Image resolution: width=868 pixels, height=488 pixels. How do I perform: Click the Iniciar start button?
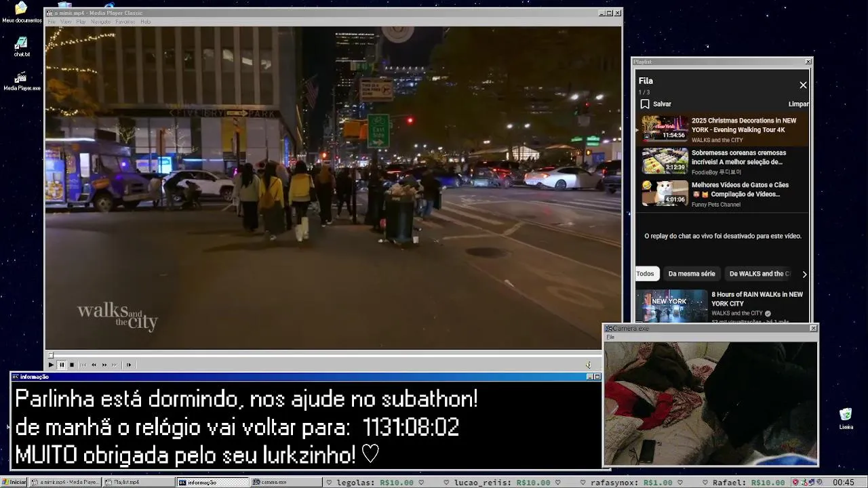click(x=14, y=482)
